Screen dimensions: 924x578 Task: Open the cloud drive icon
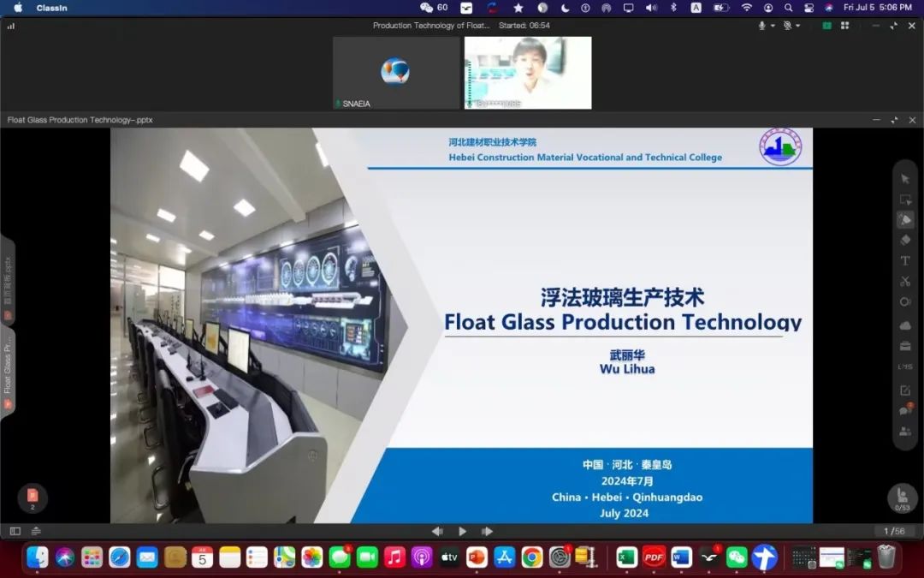905,325
